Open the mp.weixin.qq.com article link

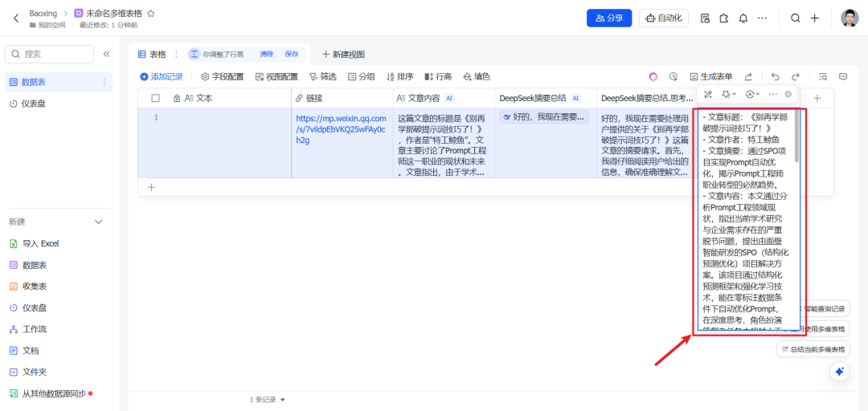point(341,128)
